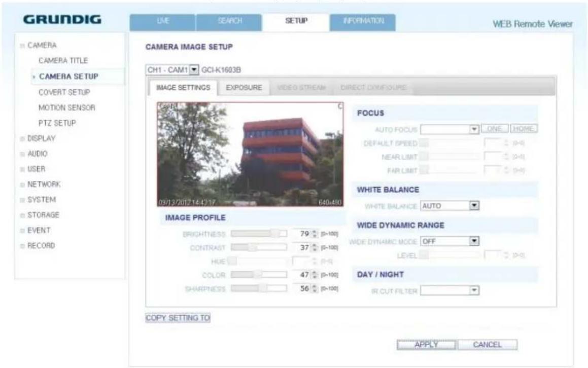The width and height of the screenshot is (588, 368).
Task: Collapse the CAMERA tree section
Action: [x=22, y=45]
